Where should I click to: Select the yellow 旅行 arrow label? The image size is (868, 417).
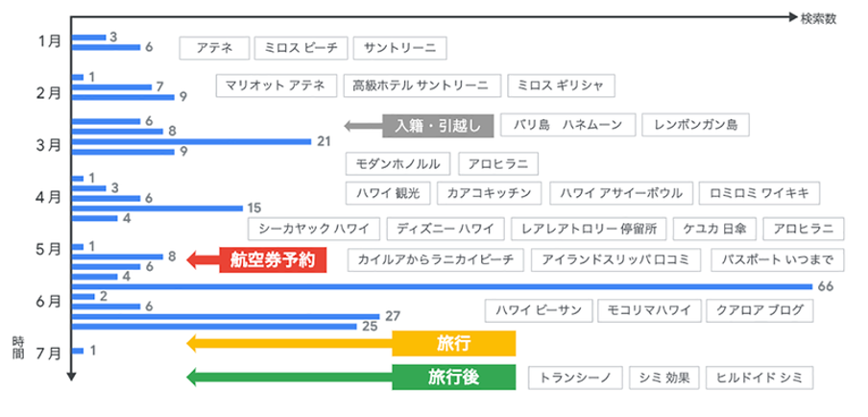[452, 343]
